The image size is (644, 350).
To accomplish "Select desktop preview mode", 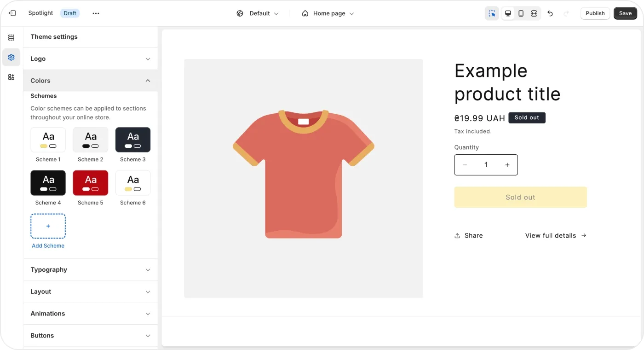I will [x=508, y=13].
